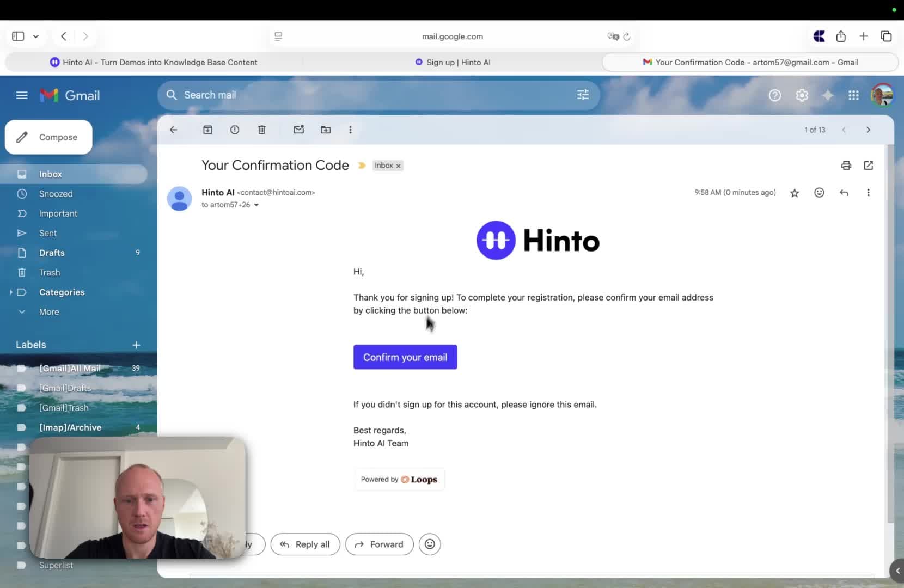904x588 pixels.
Task: Expand Categories in the sidebar
Action: click(x=11, y=292)
